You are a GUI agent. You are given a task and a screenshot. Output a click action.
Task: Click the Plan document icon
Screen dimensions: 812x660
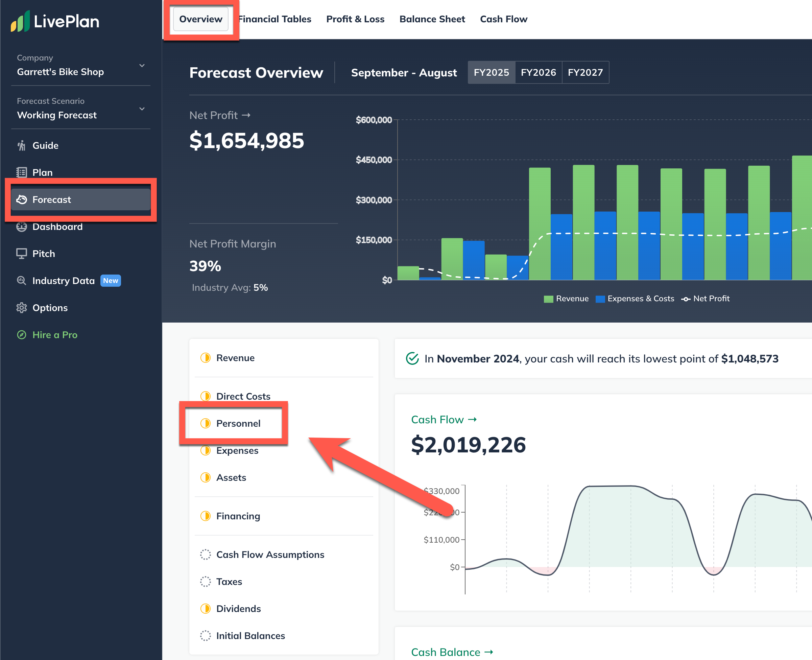point(22,172)
